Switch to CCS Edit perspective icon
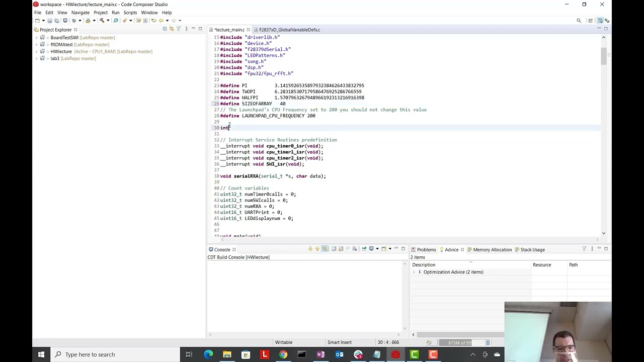Image resolution: width=644 pixels, height=362 pixels. coord(600,21)
